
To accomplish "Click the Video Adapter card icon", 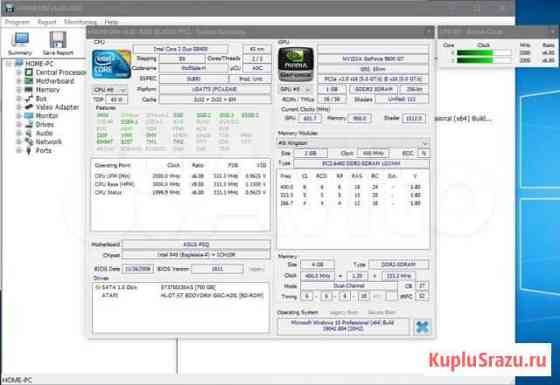I will tap(29, 107).
